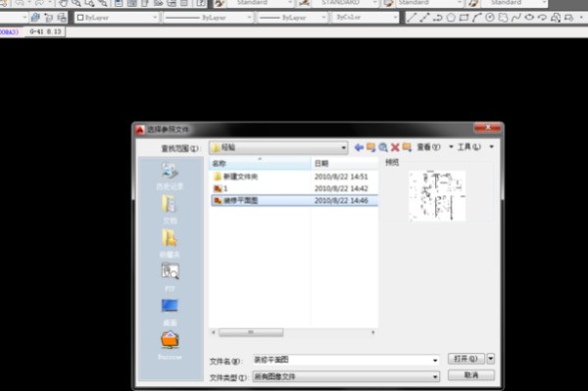Click Search the Web icon
The height and width of the screenshot is (391, 588).
[x=383, y=147]
